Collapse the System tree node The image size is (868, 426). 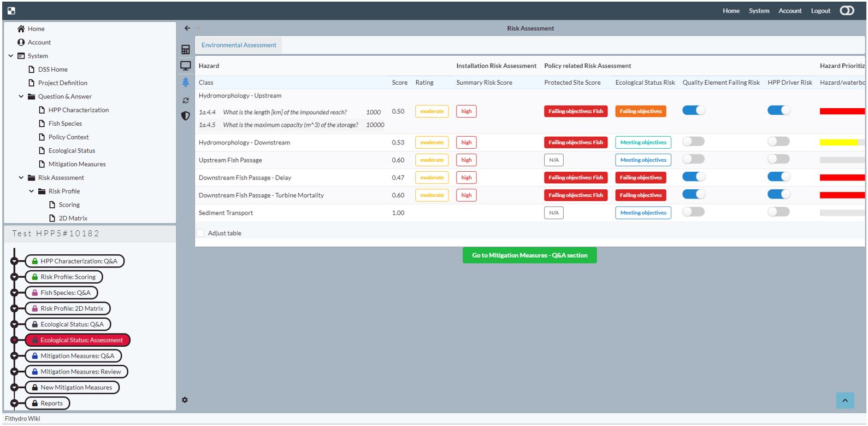click(x=11, y=56)
